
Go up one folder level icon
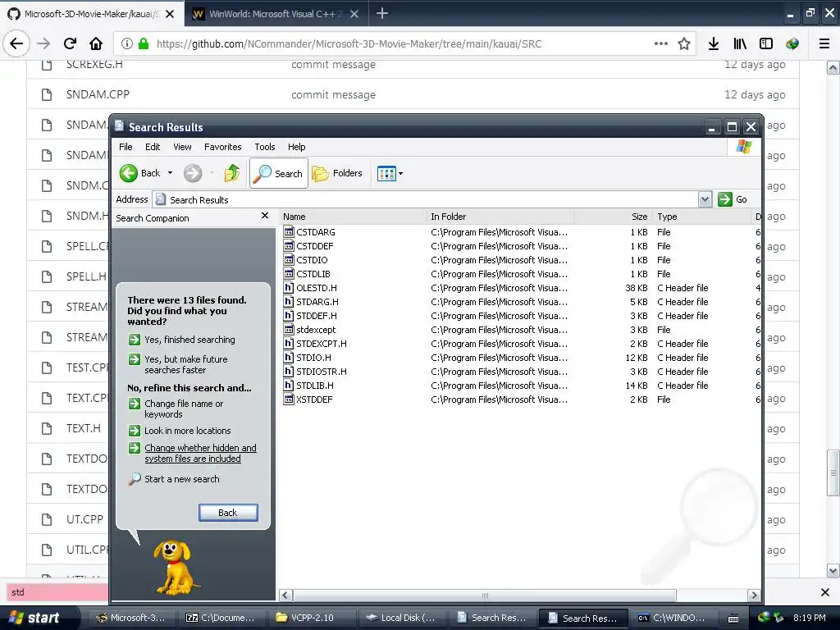[232, 173]
